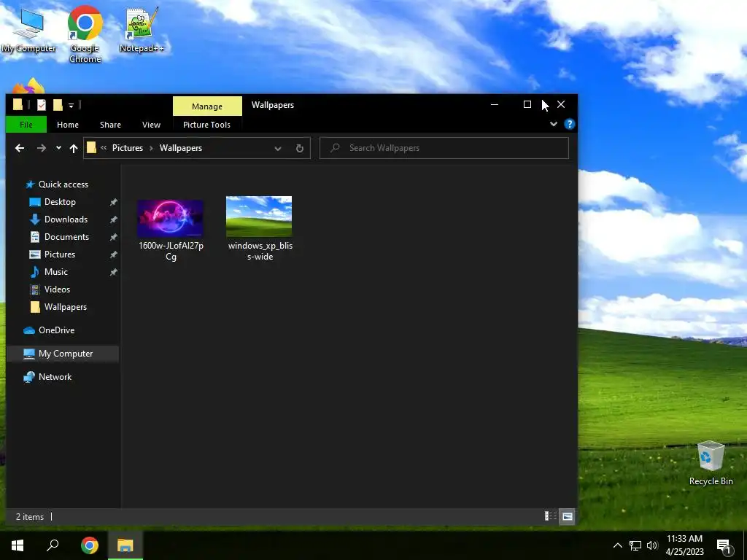Open the Manage contextual tab
This screenshot has width=747, height=560.
click(x=207, y=106)
